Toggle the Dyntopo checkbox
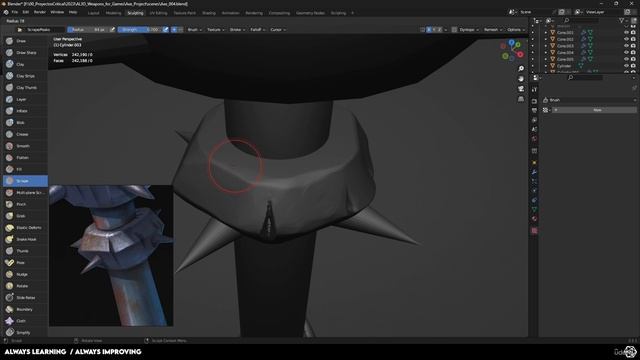Screen dimensions: 640x360 tap(454, 30)
